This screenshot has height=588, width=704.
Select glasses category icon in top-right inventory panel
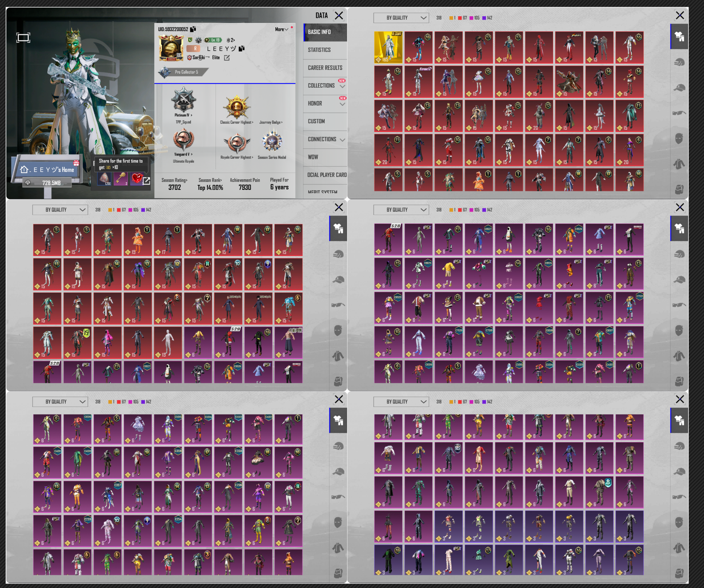[679, 113]
